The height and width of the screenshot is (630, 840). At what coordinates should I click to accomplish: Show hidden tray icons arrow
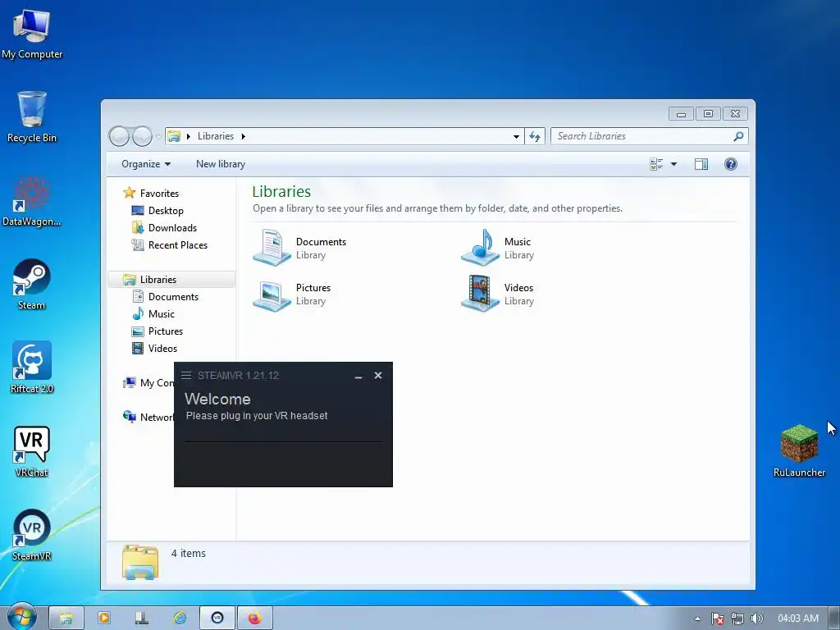(x=697, y=619)
